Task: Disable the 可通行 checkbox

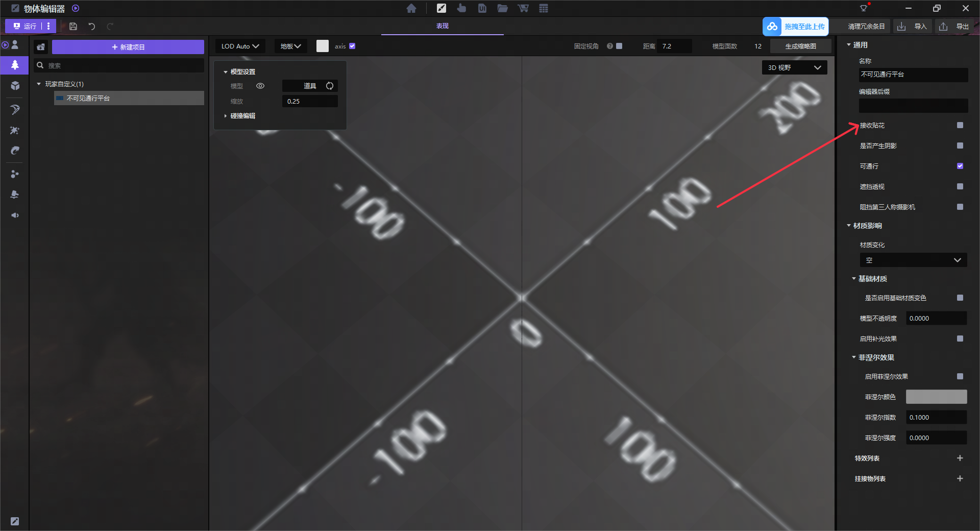Action: 960,166
